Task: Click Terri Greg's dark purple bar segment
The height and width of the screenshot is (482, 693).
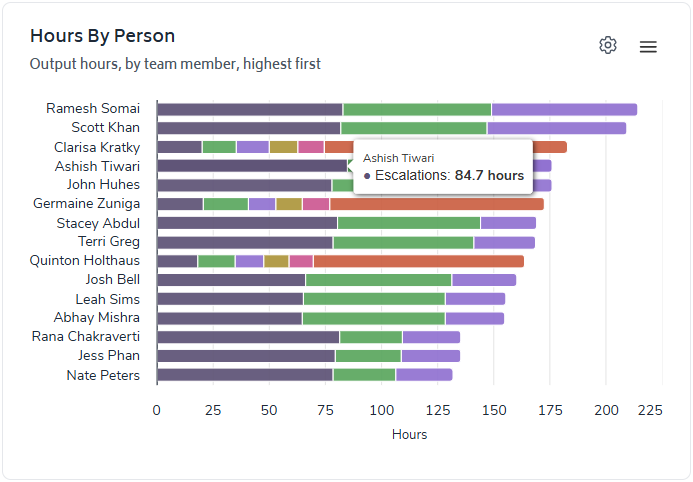Action: [245, 242]
